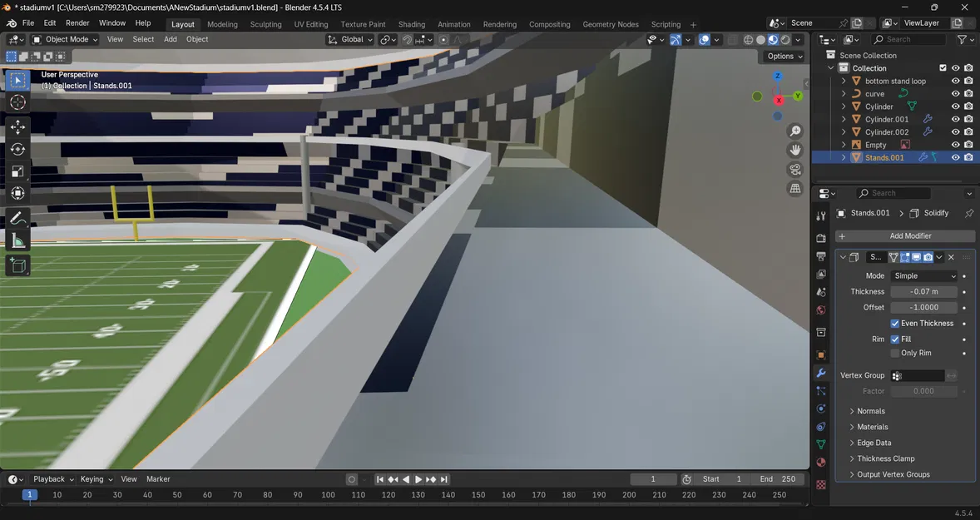Toggle camera view icon

click(795, 170)
